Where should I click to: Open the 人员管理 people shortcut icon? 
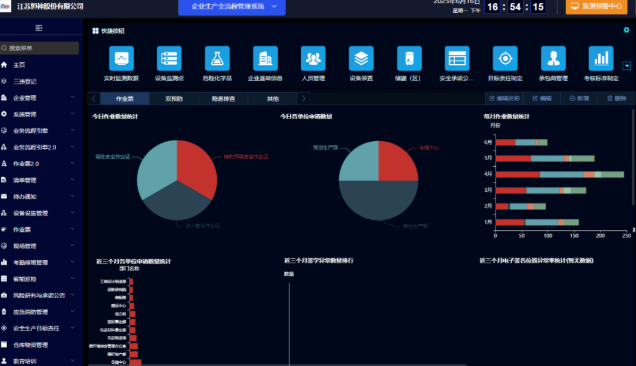313,59
